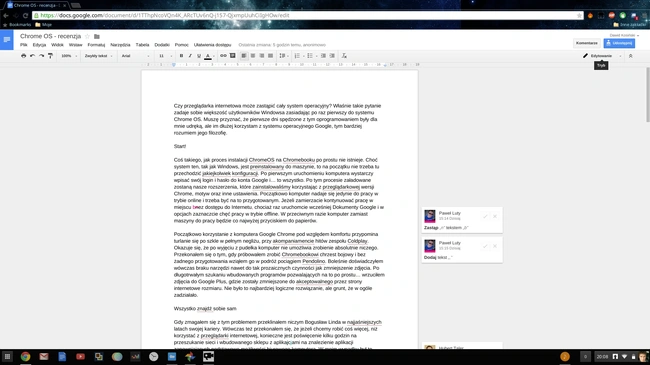The height and width of the screenshot is (365, 650).
Task: Click the Komentarze button
Action: tap(587, 43)
